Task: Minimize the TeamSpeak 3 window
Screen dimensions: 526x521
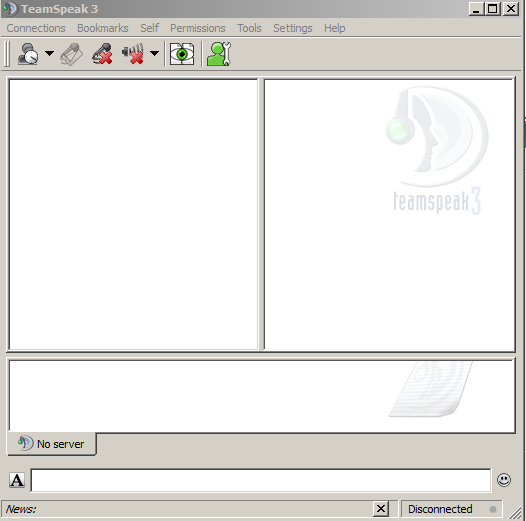Action: (x=476, y=9)
